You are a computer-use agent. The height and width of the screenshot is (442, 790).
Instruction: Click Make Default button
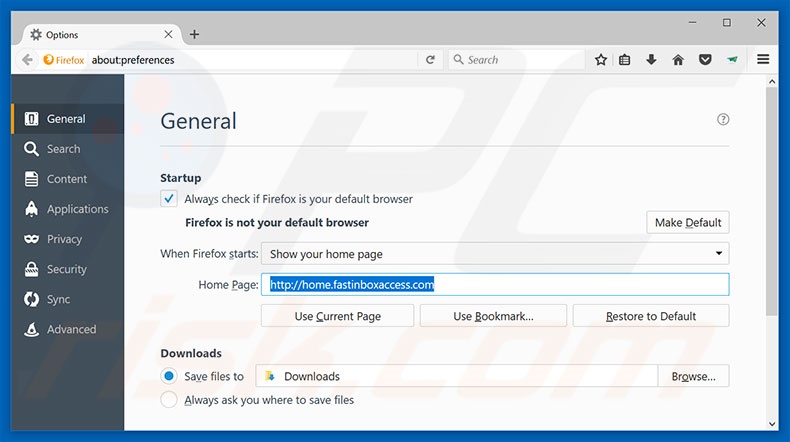[x=688, y=222]
